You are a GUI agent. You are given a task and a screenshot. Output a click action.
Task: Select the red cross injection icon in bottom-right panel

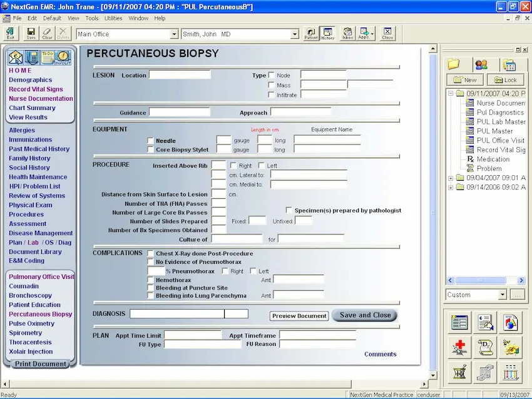[459, 346]
